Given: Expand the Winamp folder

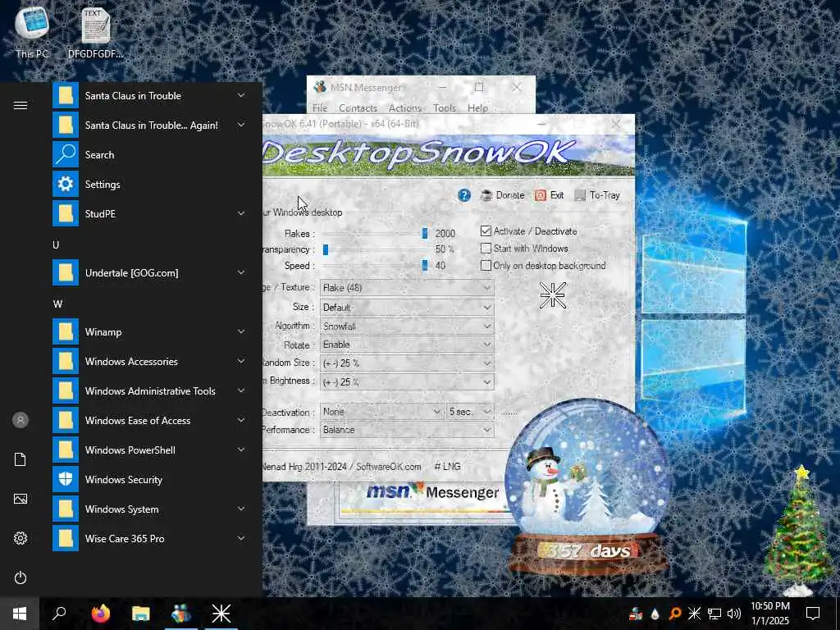Looking at the screenshot, I should pos(149,332).
